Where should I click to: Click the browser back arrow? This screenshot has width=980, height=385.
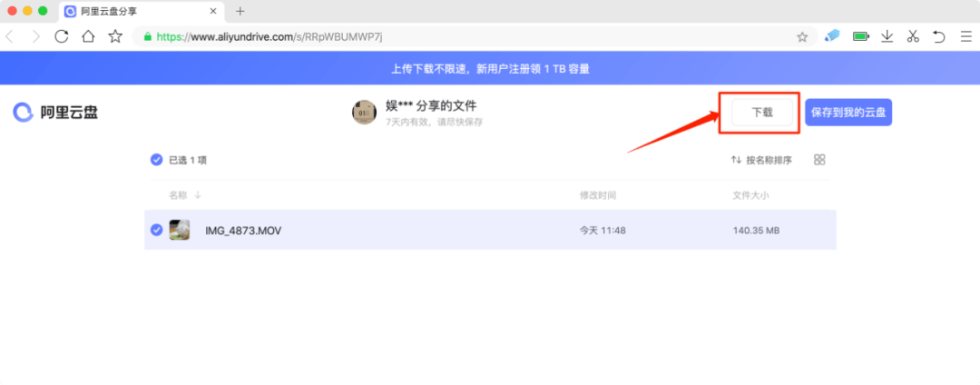tap(9, 37)
